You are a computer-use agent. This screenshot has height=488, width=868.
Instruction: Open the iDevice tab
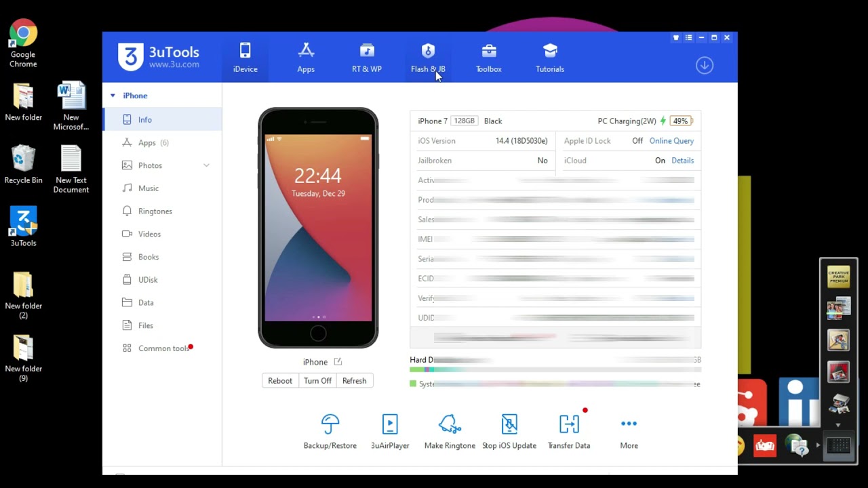245,58
